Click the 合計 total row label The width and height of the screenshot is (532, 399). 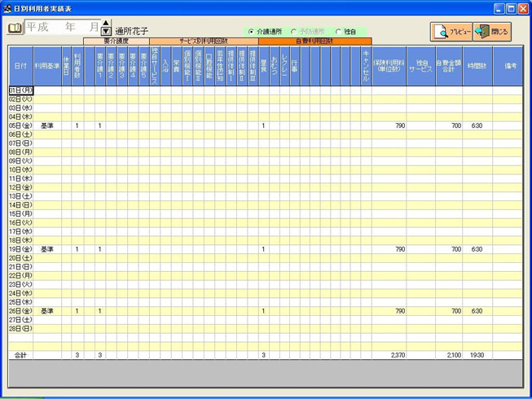click(20, 356)
